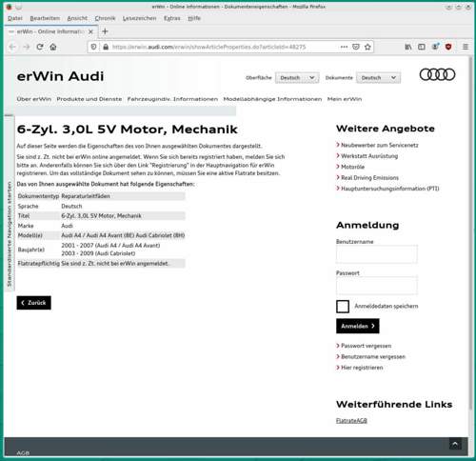Click the Zurück button

[33, 303]
